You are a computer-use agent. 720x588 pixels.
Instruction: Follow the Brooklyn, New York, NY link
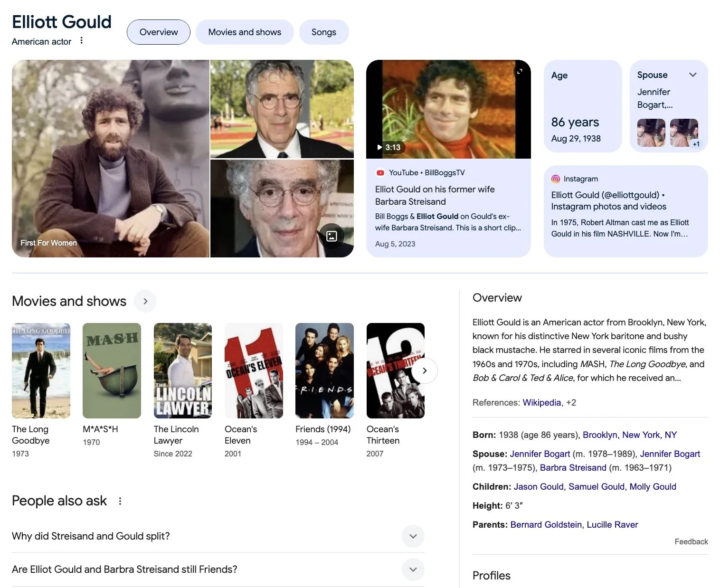pos(630,435)
